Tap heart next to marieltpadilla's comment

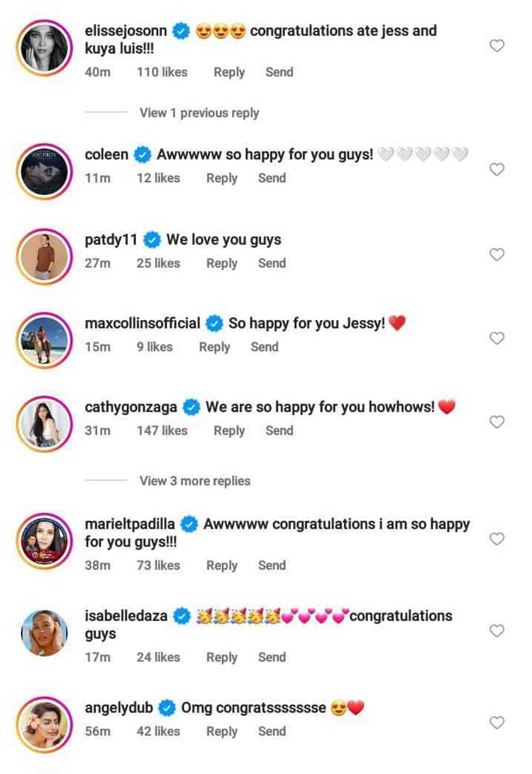pos(496,539)
